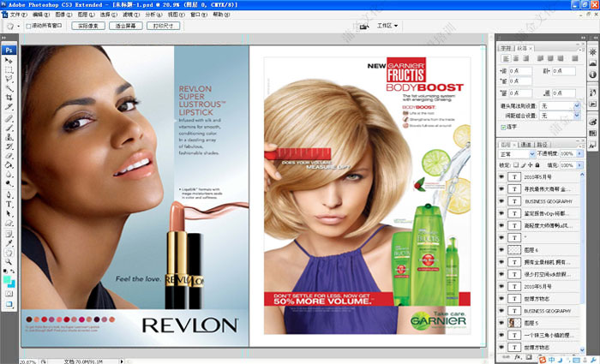Select the Blur tool
Screen dimensions: 600x364
(9, 174)
